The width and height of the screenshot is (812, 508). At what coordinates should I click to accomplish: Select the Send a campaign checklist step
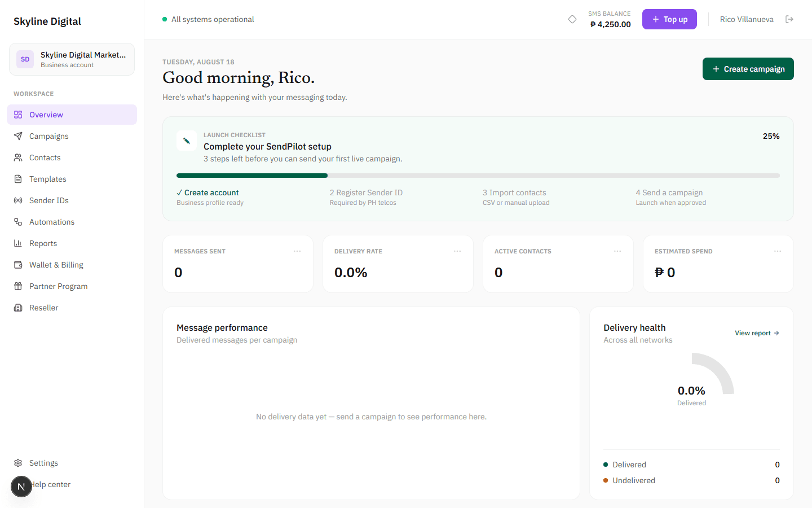[x=671, y=197]
